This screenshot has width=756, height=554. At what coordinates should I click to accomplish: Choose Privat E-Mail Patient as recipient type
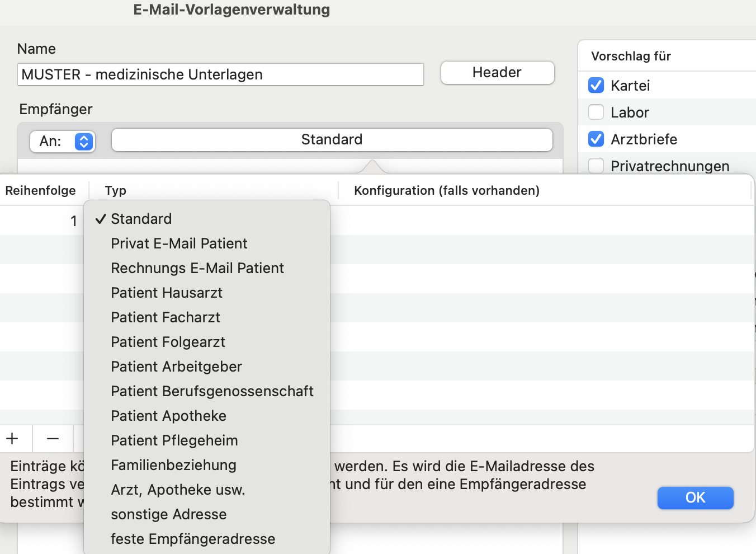(x=179, y=243)
